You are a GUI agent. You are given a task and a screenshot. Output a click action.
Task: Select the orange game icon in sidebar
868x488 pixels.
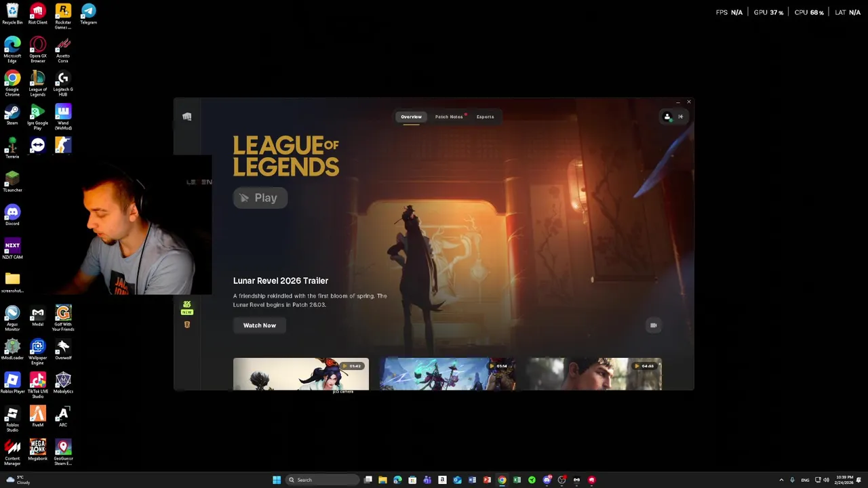(187, 325)
